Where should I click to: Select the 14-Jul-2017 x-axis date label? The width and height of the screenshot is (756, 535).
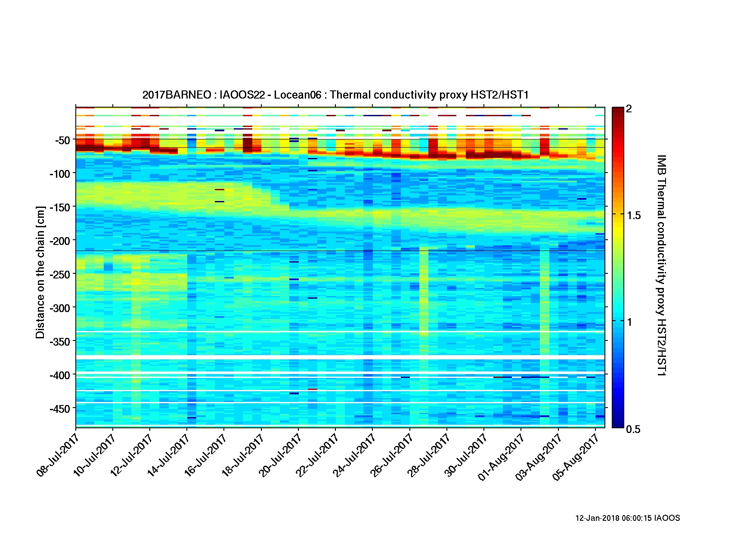169,455
